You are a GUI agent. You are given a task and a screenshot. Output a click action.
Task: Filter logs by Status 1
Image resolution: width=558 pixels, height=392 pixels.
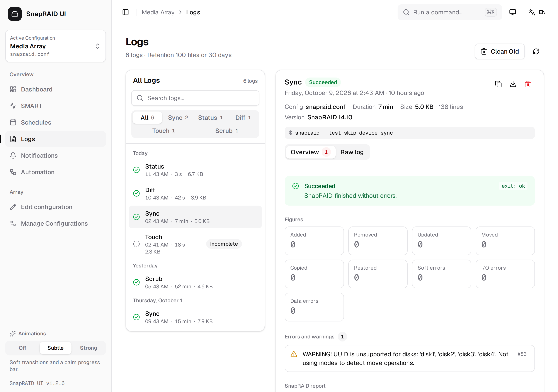coord(211,118)
